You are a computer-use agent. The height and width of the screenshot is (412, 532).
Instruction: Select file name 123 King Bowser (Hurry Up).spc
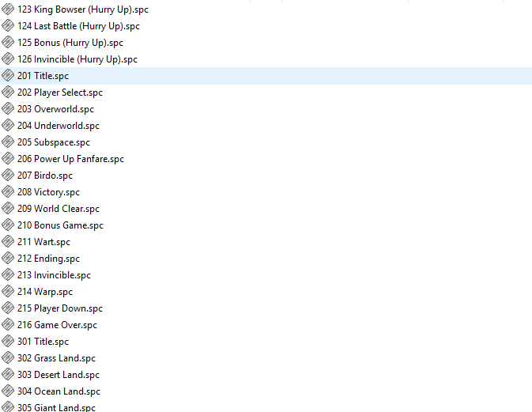[83, 9]
